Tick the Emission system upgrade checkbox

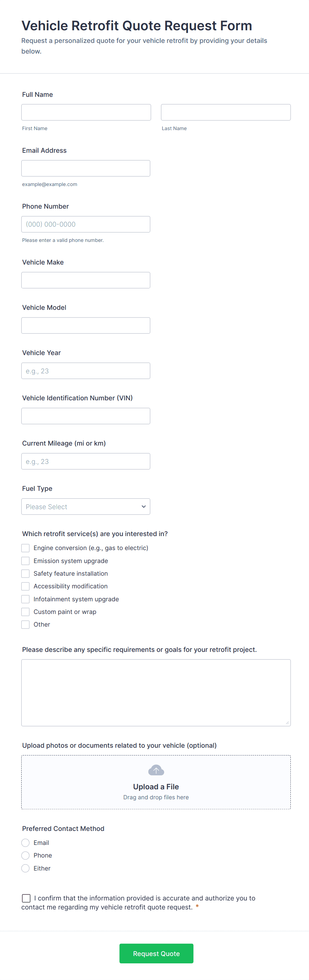26,561
